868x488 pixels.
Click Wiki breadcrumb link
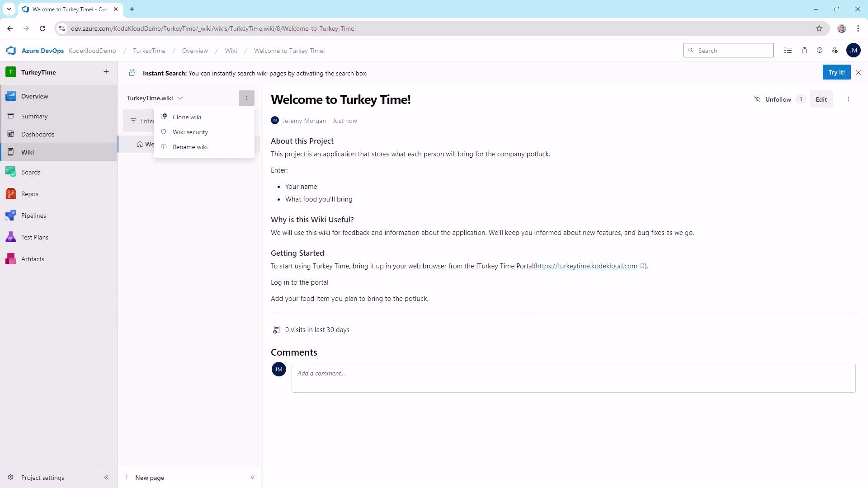click(231, 51)
